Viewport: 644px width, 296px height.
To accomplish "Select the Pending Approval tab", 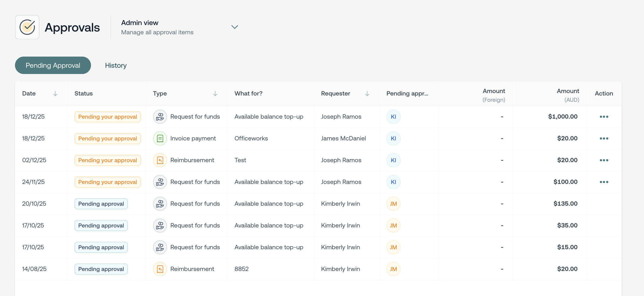I will point(53,65).
